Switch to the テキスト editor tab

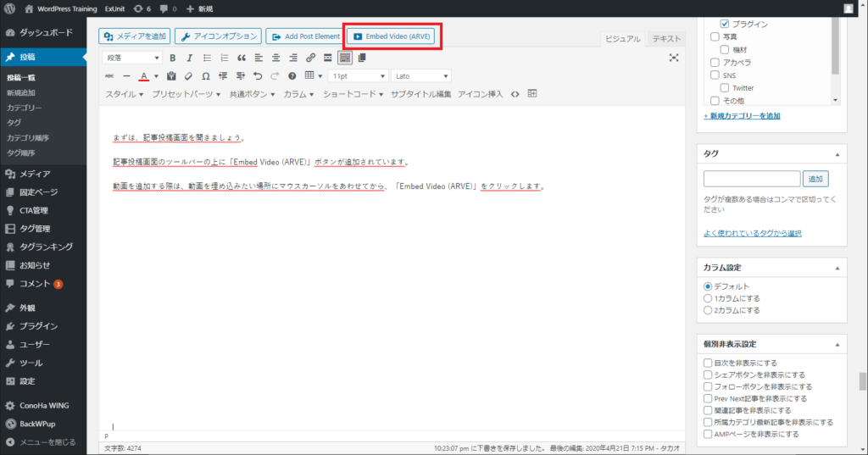(x=666, y=39)
